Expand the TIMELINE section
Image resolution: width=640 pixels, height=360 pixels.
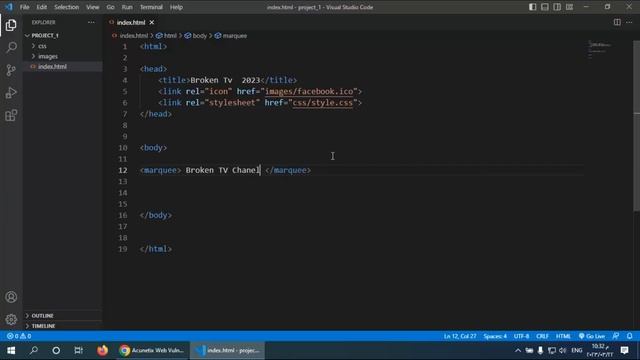tap(43, 326)
